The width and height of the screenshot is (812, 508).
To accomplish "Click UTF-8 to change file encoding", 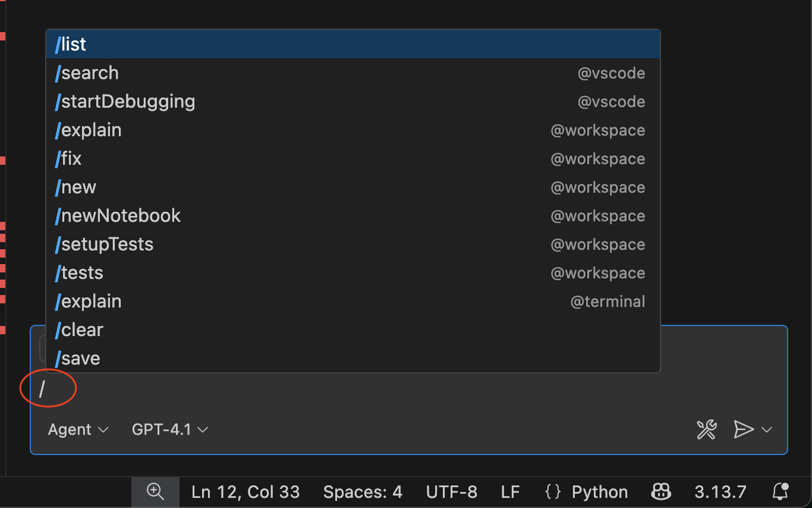I will click(452, 492).
